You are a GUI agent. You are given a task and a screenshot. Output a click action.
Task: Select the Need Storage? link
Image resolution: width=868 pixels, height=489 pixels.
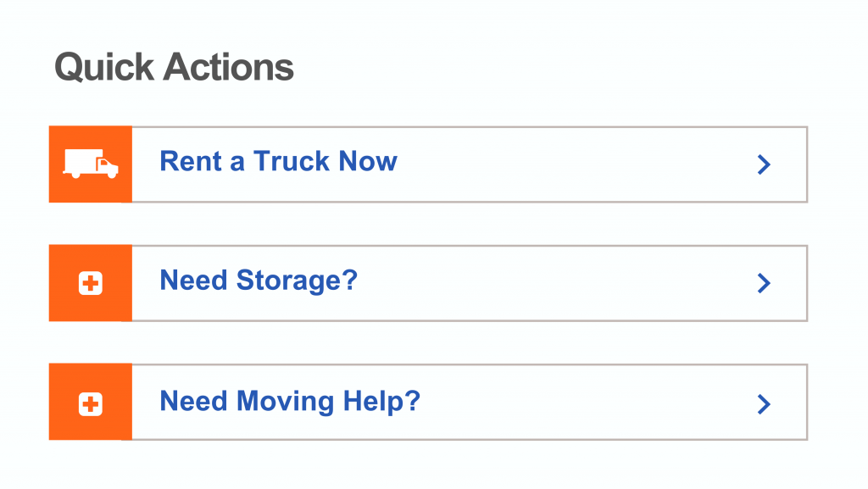(x=259, y=281)
